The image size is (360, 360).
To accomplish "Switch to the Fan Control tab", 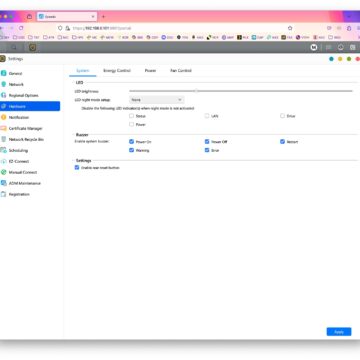I will point(181,71).
